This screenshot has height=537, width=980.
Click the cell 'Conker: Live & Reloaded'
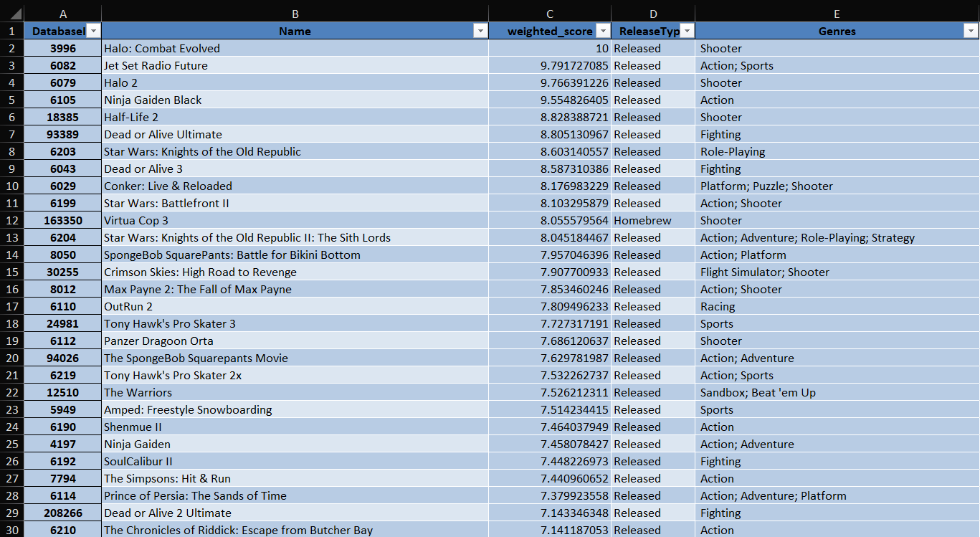(295, 186)
